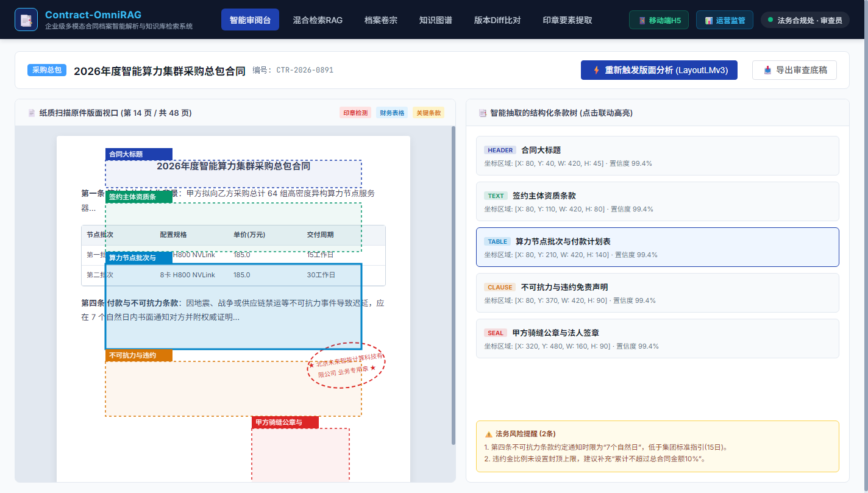Select 不可抗力与违约免责声明 tree item

click(658, 293)
